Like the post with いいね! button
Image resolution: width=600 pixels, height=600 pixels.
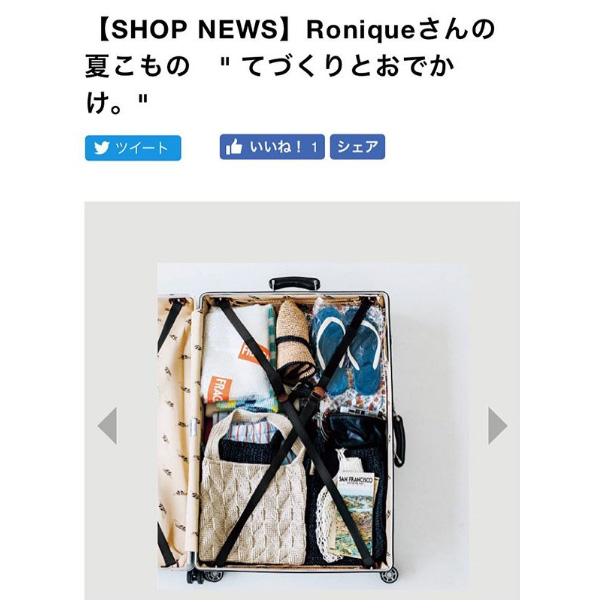tap(272, 147)
